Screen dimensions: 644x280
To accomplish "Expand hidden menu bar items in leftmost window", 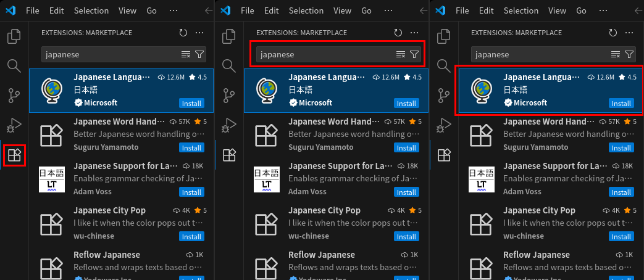I will (174, 10).
